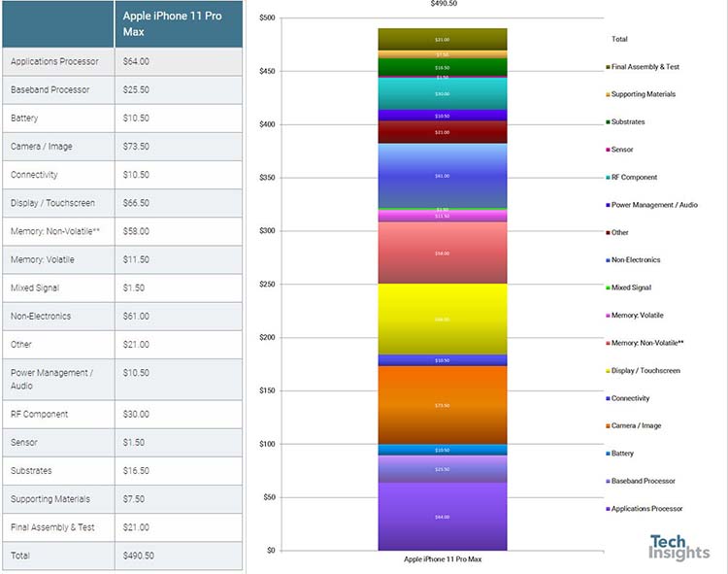Click the green Substrates bar segment

click(x=443, y=67)
